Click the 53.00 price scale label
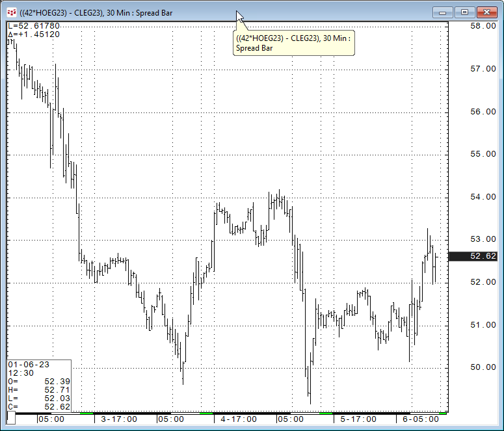This screenshot has height=431, width=504. tap(483, 239)
